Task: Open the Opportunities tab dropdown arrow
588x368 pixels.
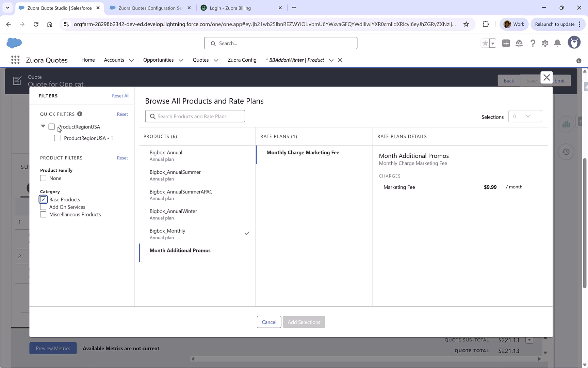Action: coord(180,60)
